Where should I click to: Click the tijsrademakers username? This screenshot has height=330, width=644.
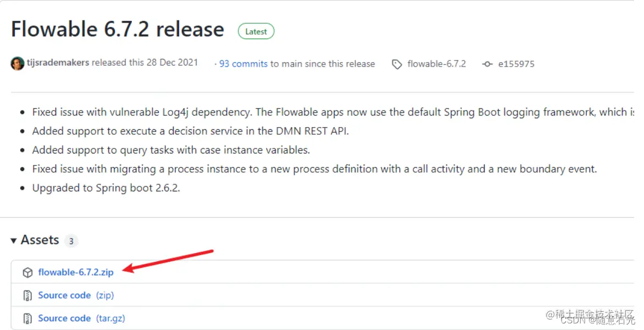pos(57,63)
